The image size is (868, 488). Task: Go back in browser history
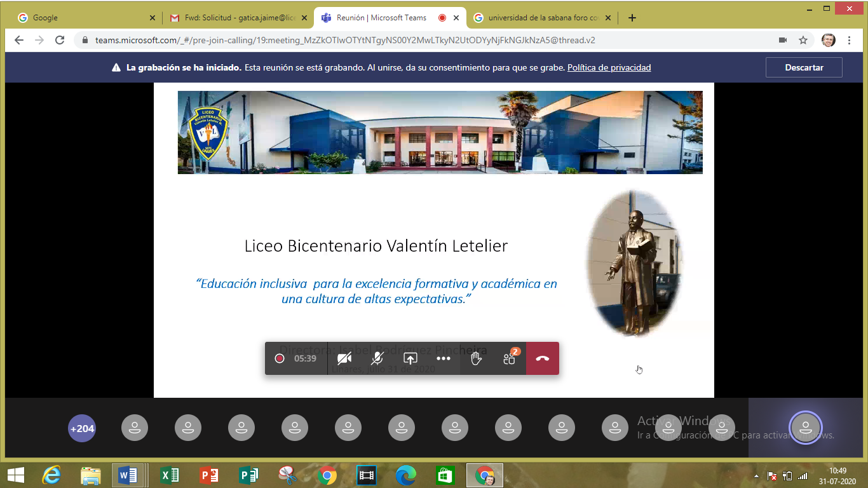(x=18, y=40)
